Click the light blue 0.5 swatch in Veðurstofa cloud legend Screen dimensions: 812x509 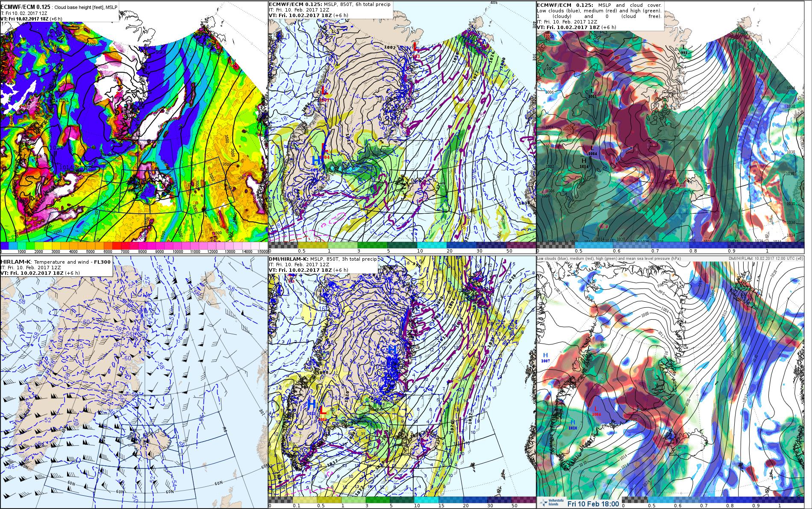coord(661,499)
